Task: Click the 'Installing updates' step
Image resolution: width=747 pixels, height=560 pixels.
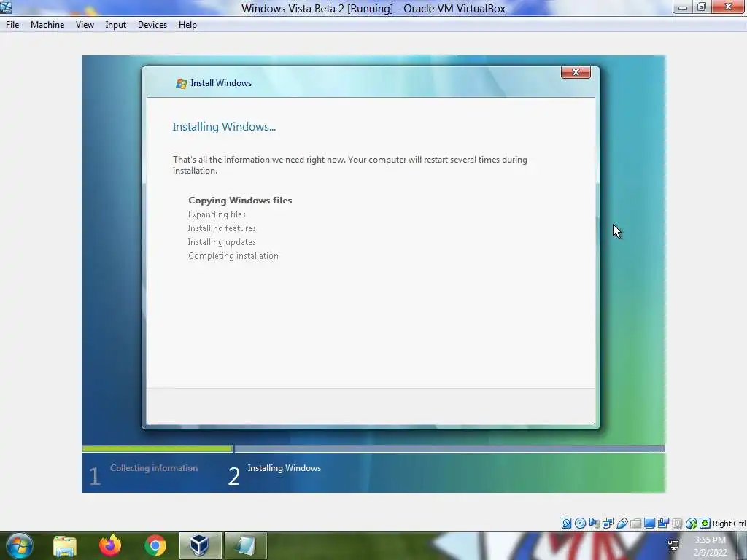Action: pyautogui.click(x=222, y=242)
